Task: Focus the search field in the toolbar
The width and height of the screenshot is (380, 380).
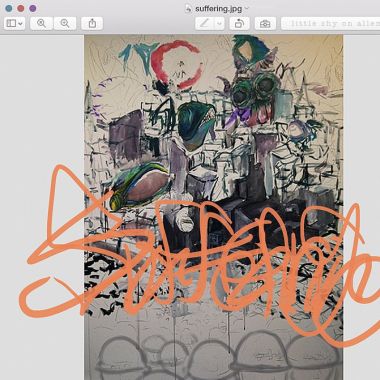Action: (330, 23)
